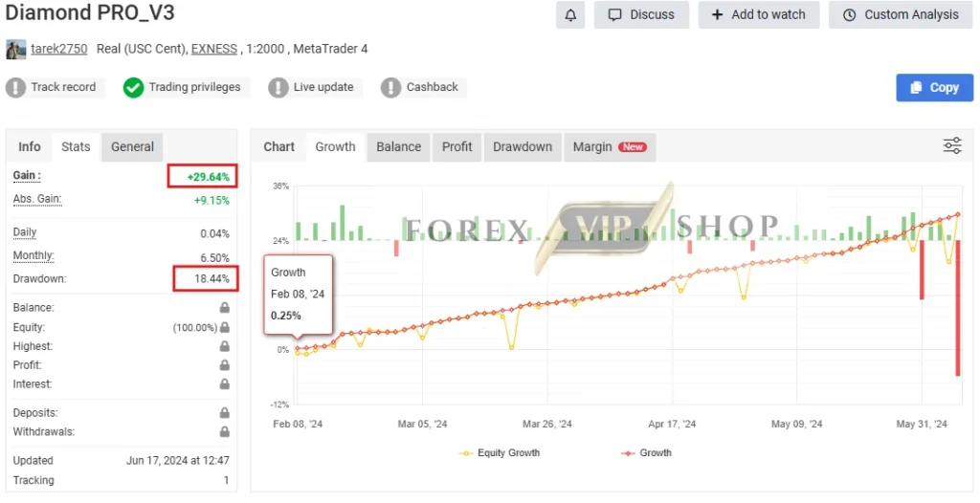The height and width of the screenshot is (503, 980).
Task: Click the +29.64% gain value
Action: [208, 178]
